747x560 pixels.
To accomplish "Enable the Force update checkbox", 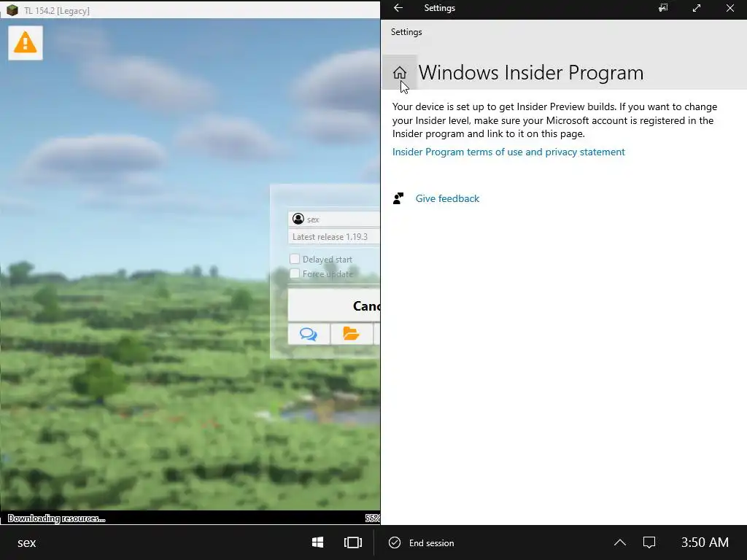I will coord(295,274).
